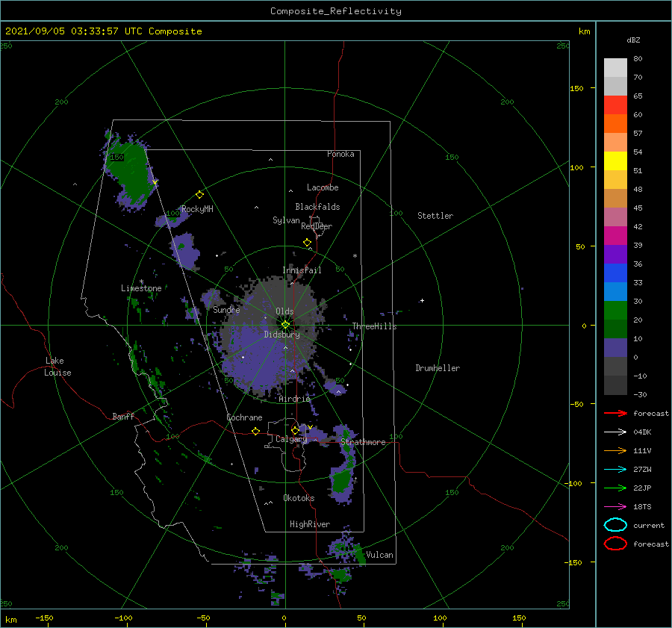Viewport: 672px width, 628px height.
Task: Click the yellow diamond marker above Calgary label
Action: tap(295, 430)
